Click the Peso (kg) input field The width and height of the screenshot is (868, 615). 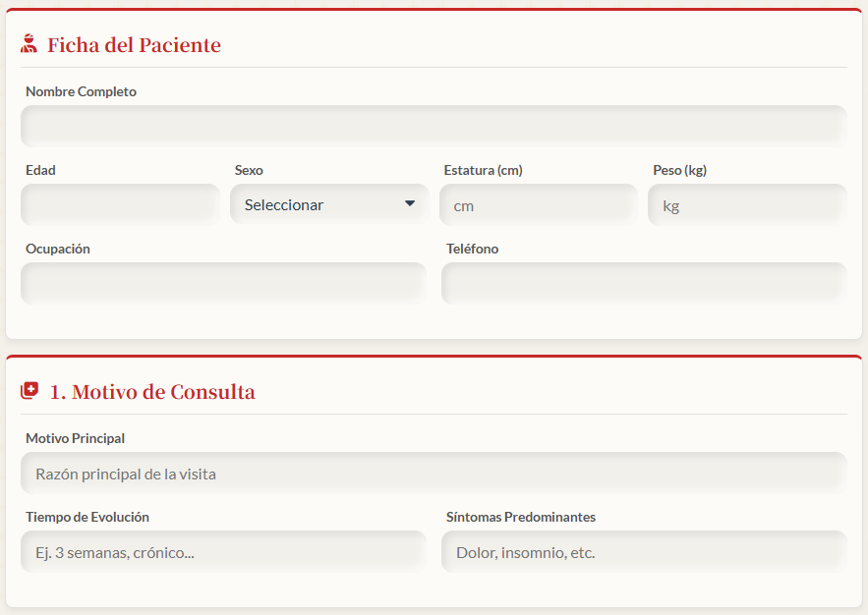(x=747, y=205)
